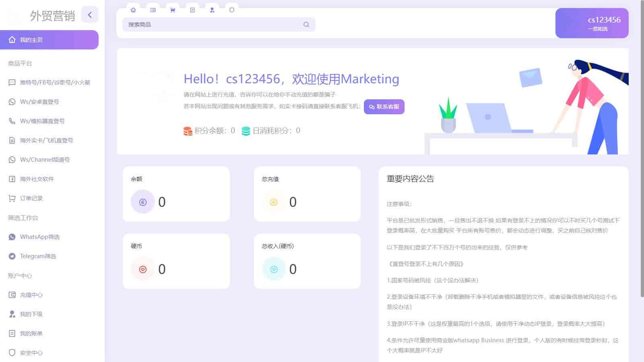
Task: Collapse the sidebar with the chevron button
Action: (x=90, y=15)
